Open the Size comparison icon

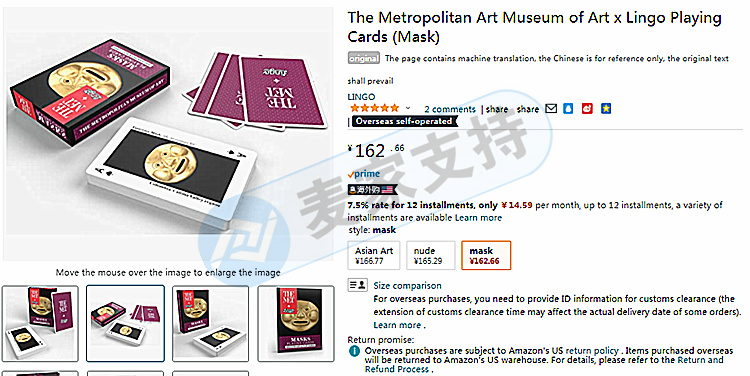coord(357,285)
